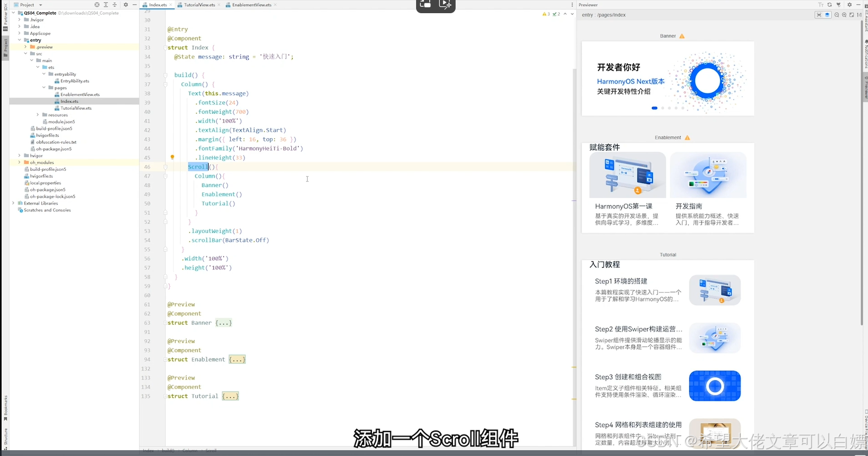Image resolution: width=868 pixels, height=456 pixels.
Task: Expand the oh_modules folder
Action: (x=19, y=162)
